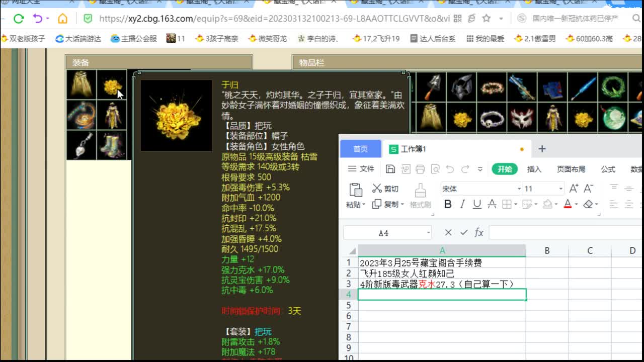The height and width of the screenshot is (362, 644).
Task: Click the fill color bucket icon
Action: 547,204
